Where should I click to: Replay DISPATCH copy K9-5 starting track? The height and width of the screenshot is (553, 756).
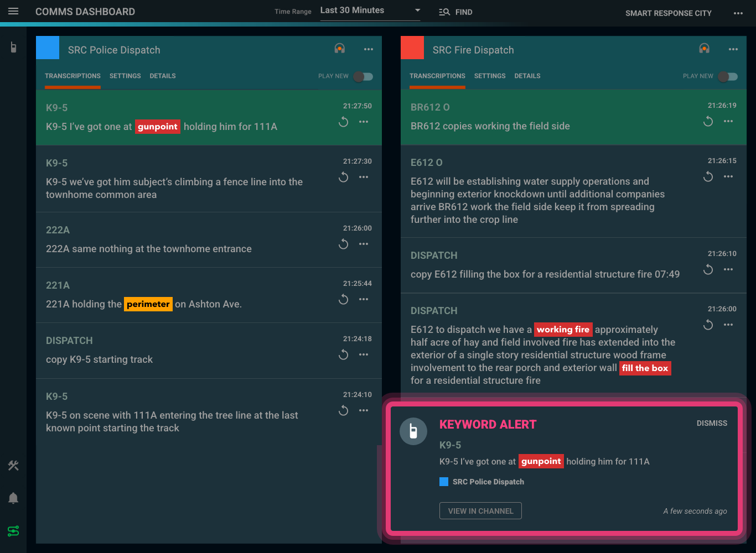344,354
